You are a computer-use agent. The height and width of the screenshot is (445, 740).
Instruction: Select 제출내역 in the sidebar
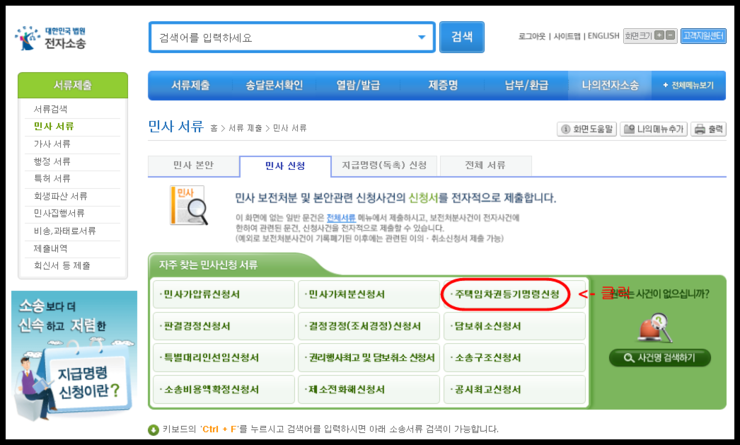coord(50,248)
